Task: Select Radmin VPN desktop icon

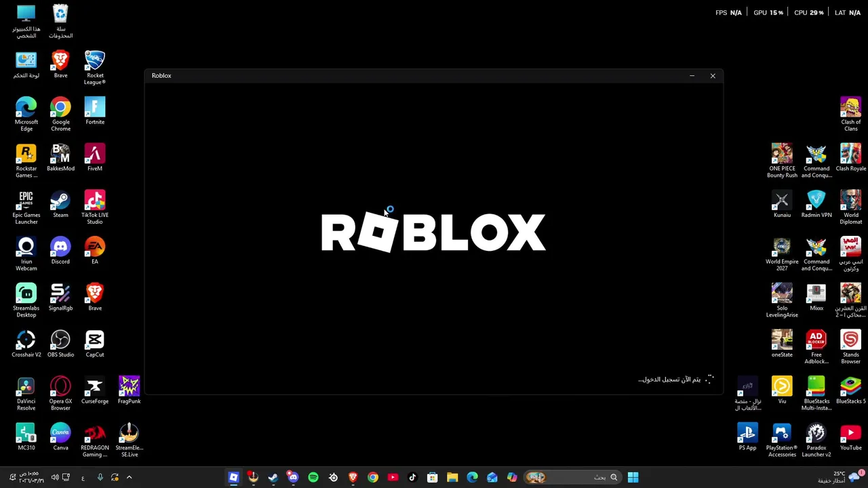Action: 816,204
